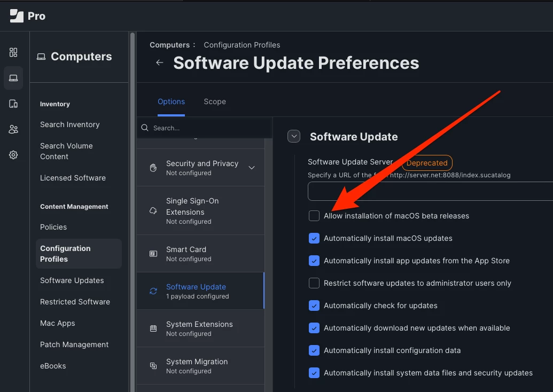This screenshot has height=392, width=553.
Task: Select the Computers laptop icon in rail
Action: 13,78
